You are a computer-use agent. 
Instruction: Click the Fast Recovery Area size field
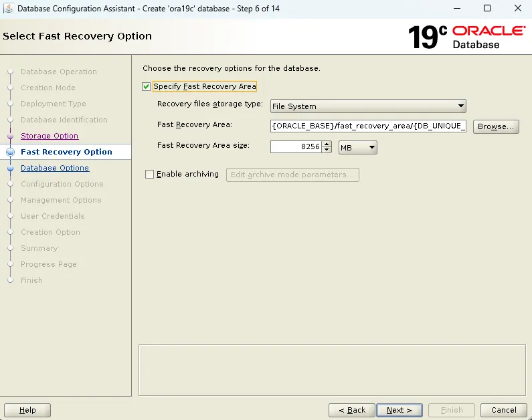[296, 146]
